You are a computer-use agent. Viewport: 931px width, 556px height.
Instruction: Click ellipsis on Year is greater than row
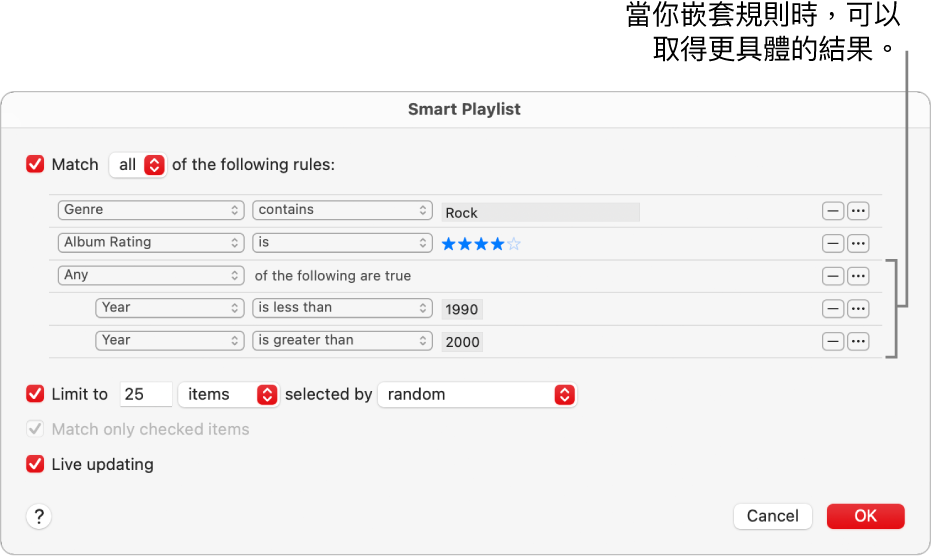858,341
